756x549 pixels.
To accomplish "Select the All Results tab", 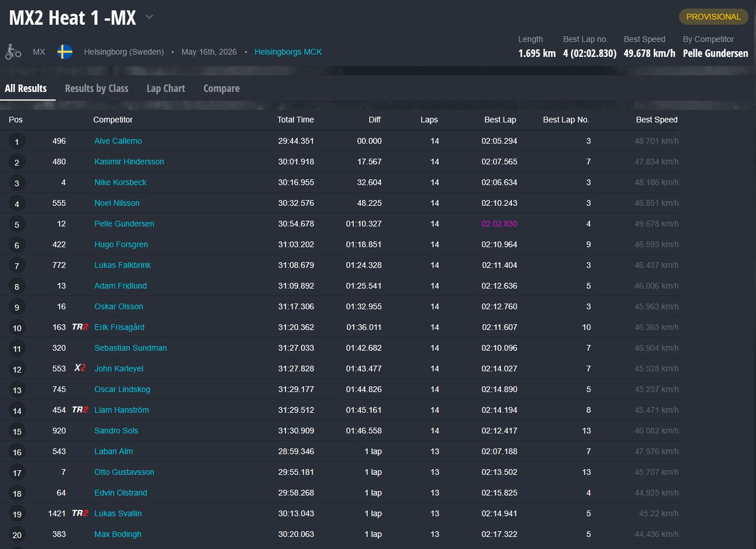I will pos(26,89).
